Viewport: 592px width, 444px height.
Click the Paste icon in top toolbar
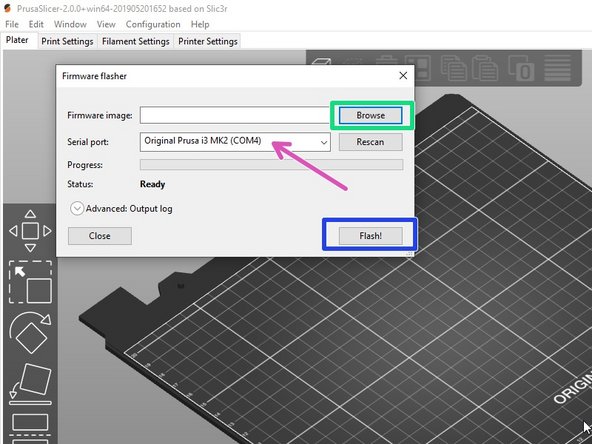485,68
